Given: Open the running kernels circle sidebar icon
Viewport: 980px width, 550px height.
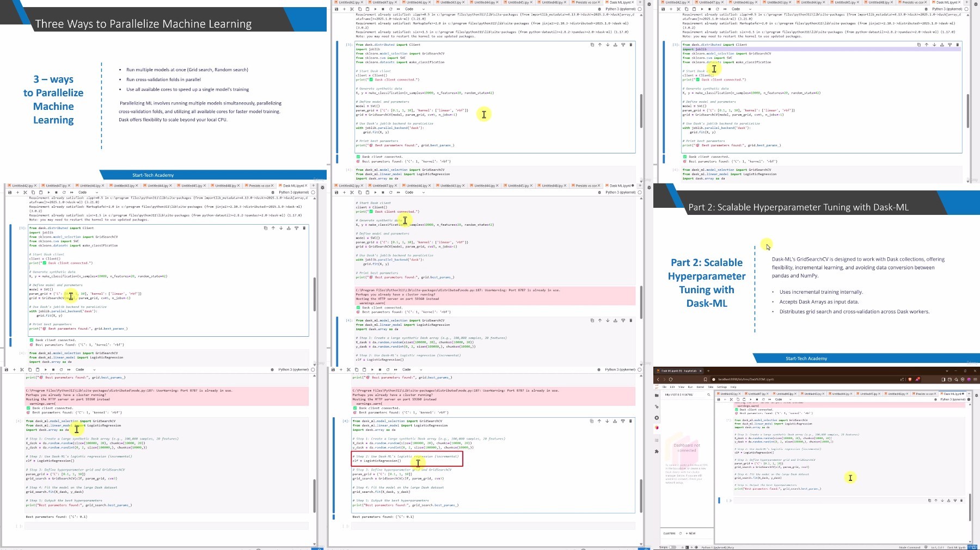Looking at the screenshot, I should tap(657, 418).
